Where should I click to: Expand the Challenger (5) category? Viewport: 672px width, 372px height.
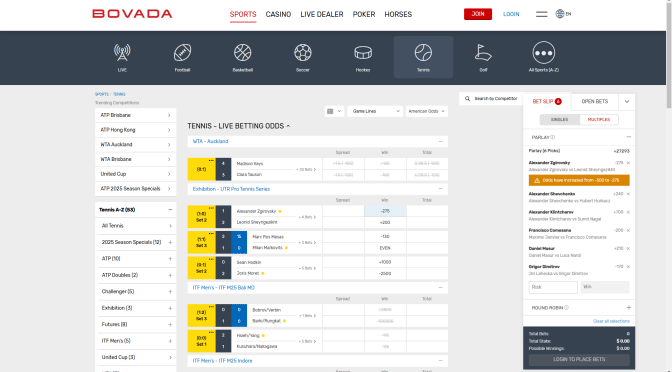170,292
